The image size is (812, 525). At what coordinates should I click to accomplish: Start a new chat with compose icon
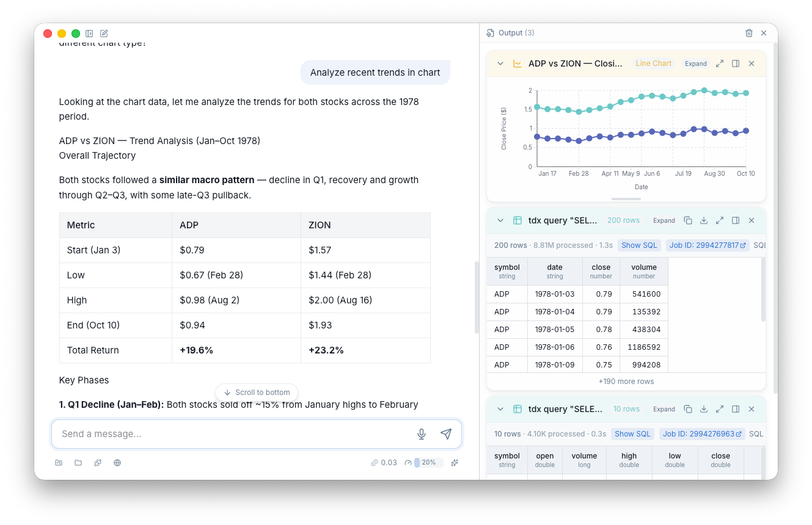click(x=104, y=34)
